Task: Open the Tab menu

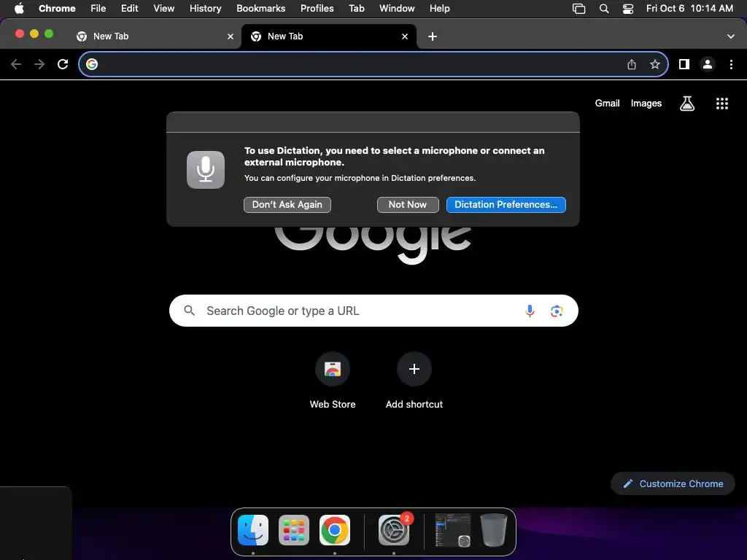Action: 357,9
